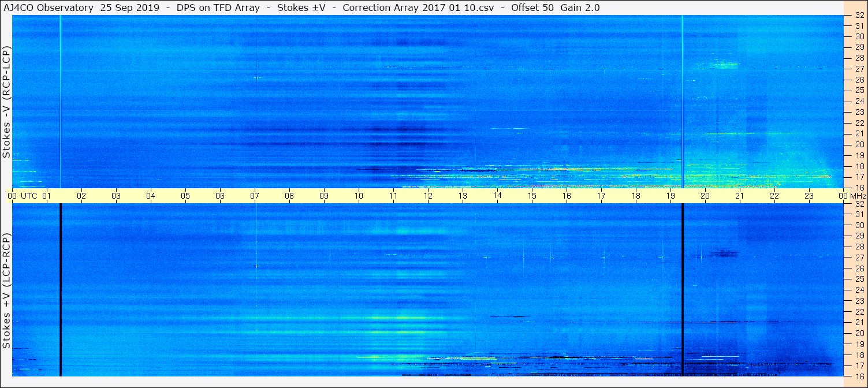Click the 'Stokes +V (LCP-RCP)' axis label
The width and height of the screenshot is (868, 388).
click(6, 291)
